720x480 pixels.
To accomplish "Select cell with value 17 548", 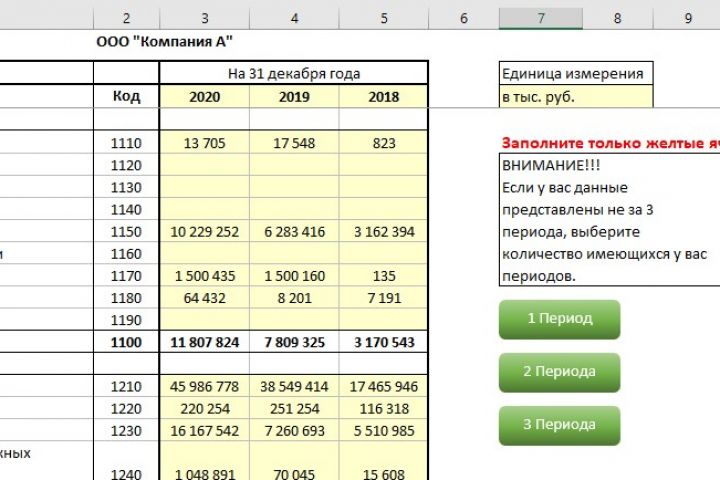I will (x=294, y=143).
